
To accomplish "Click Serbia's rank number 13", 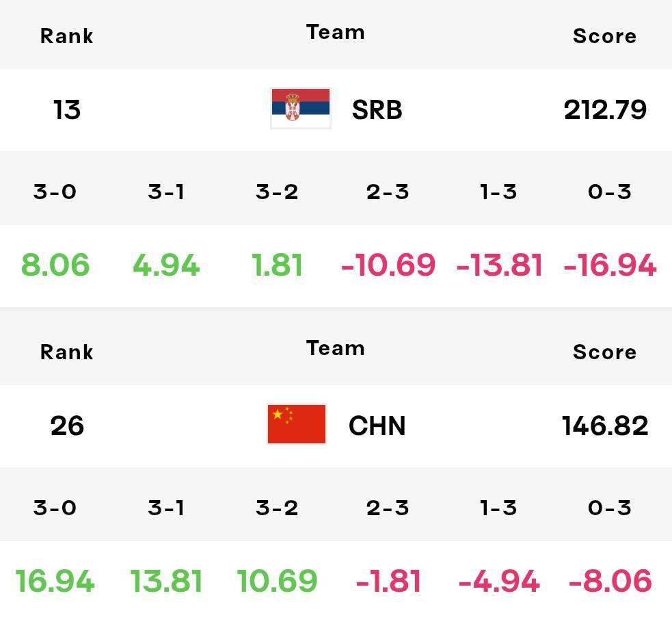I will pos(66,109).
